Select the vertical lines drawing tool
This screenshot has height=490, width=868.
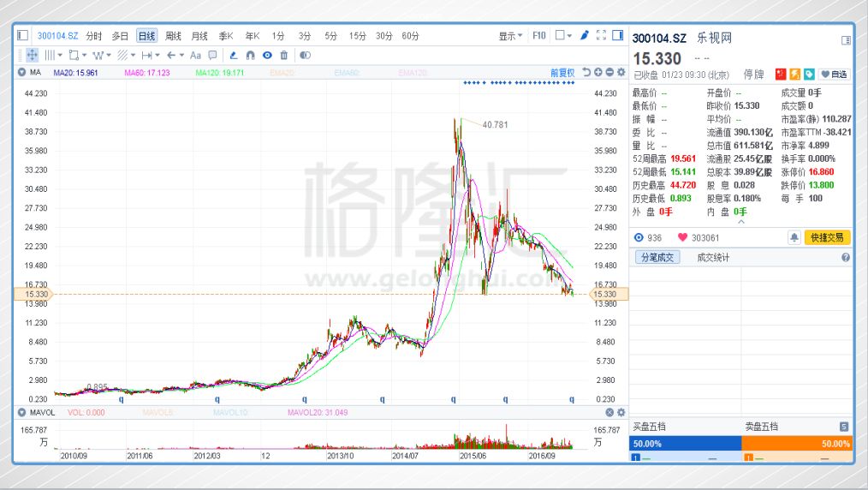coord(50,55)
